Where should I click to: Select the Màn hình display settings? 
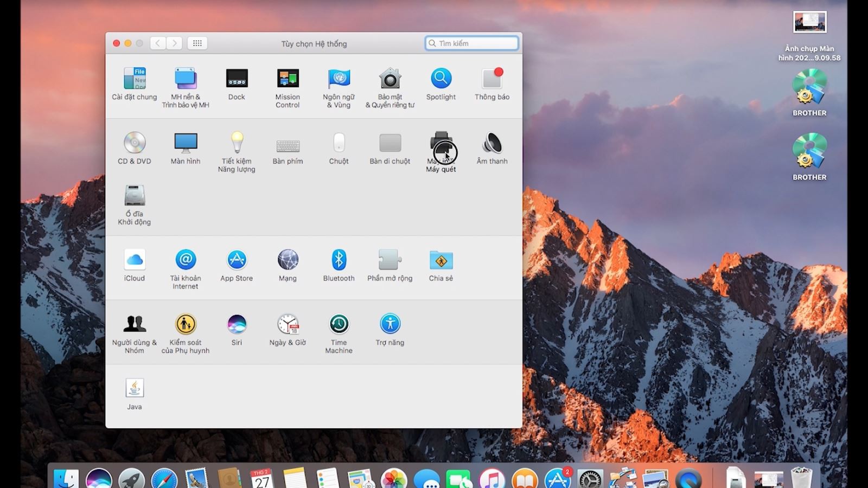coord(186,144)
